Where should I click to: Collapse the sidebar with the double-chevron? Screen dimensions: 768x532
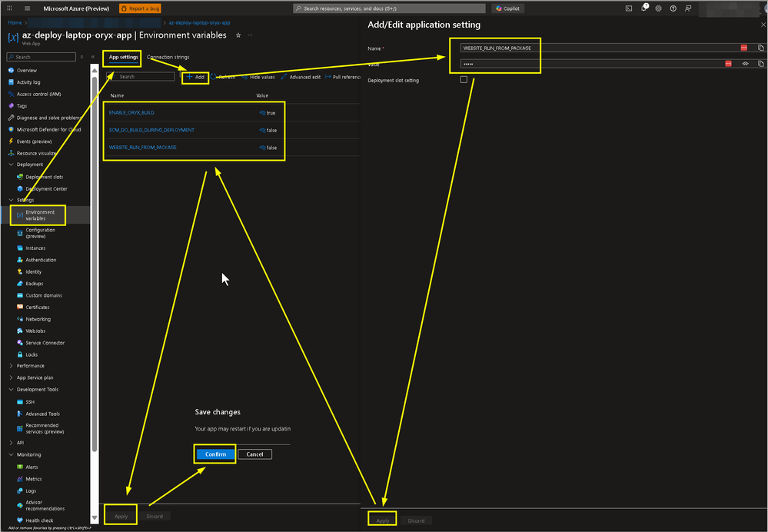click(x=92, y=57)
